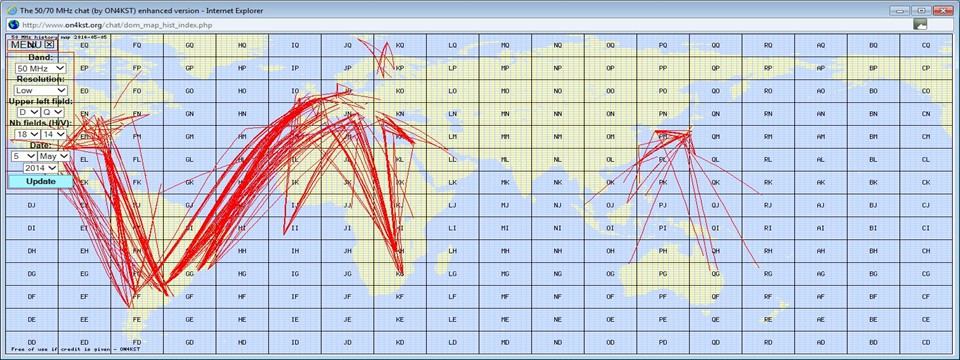The height and width of the screenshot is (360, 960).
Task: Open the month dropdown showing May
Action: (54, 156)
